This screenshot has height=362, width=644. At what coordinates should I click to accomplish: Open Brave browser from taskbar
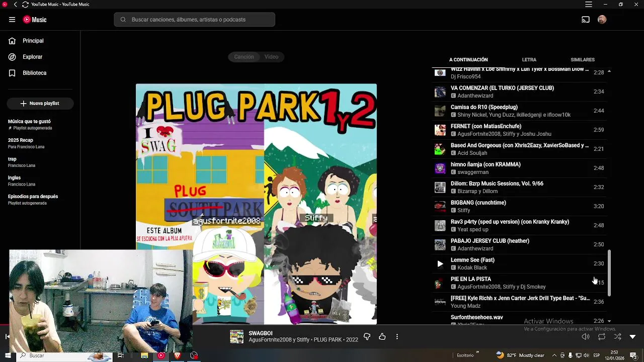click(177, 355)
